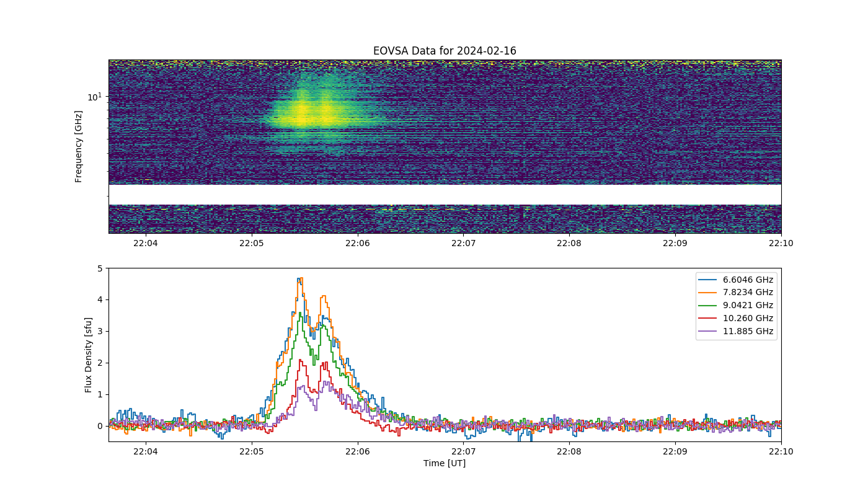Screen dimensions: 868x496
Task: Click the highest orange peak in flux plot
Action: point(301,278)
